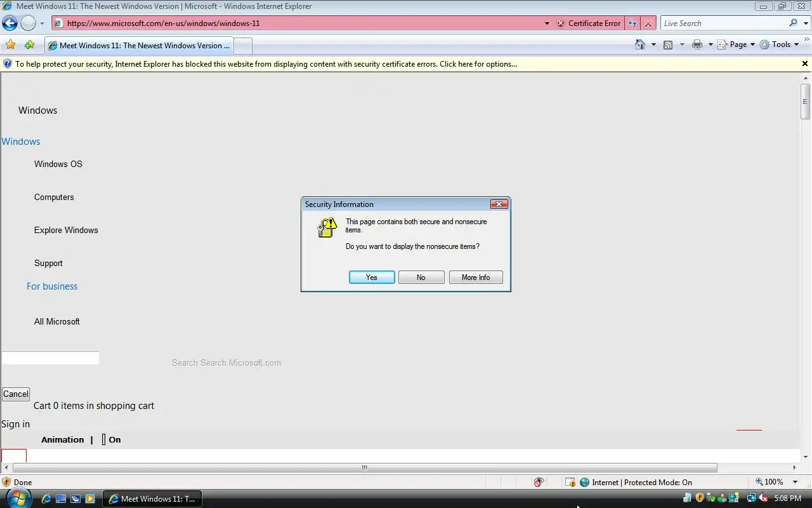Click More Info in Security dialog
This screenshot has height=508, width=812.
(476, 277)
